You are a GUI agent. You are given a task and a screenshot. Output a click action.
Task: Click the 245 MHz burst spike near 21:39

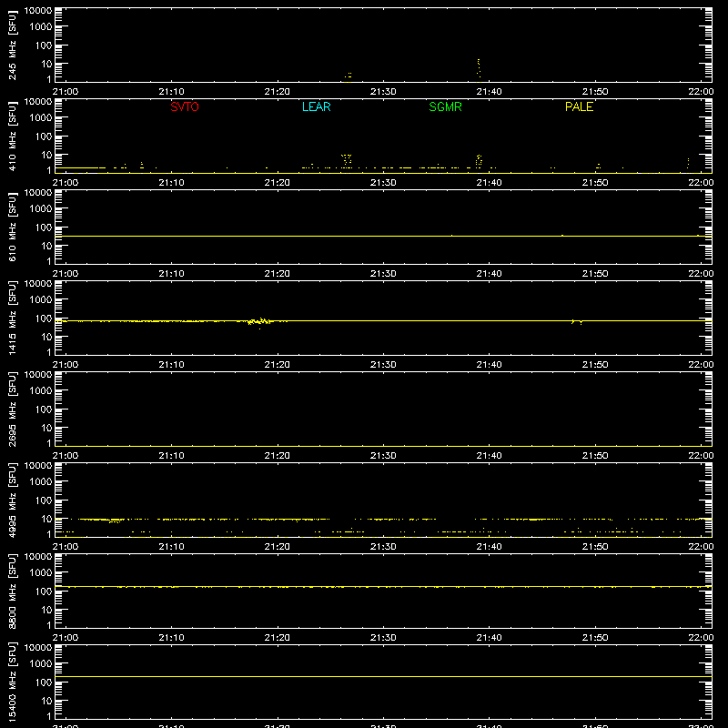tap(479, 69)
